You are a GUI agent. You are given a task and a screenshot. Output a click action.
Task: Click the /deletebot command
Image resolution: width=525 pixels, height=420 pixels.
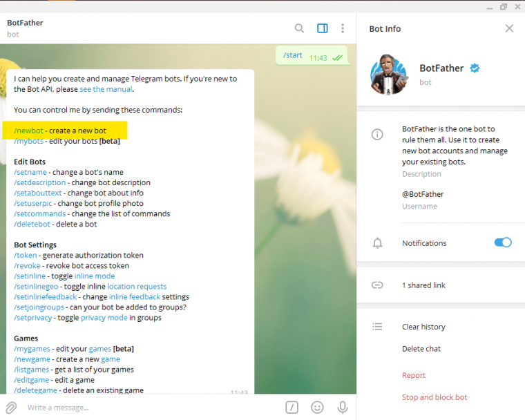coord(32,224)
